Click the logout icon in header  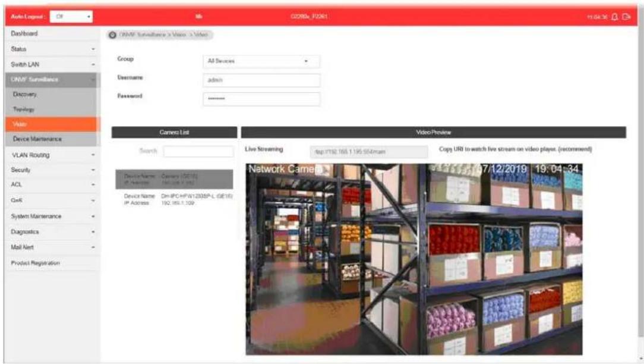click(x=626, y=17)
